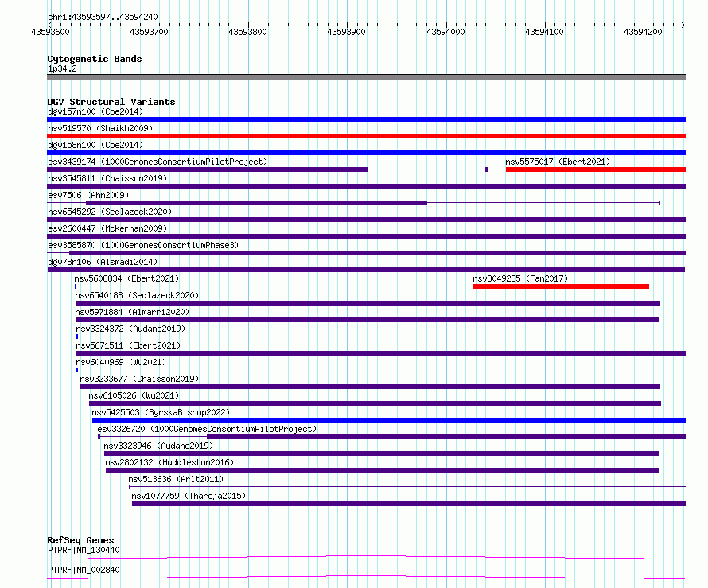The height and width of the screenshot is (588, 708).
Task: Open nsv5971884 (Almarri2020) label
Action: tap(132, 312)
